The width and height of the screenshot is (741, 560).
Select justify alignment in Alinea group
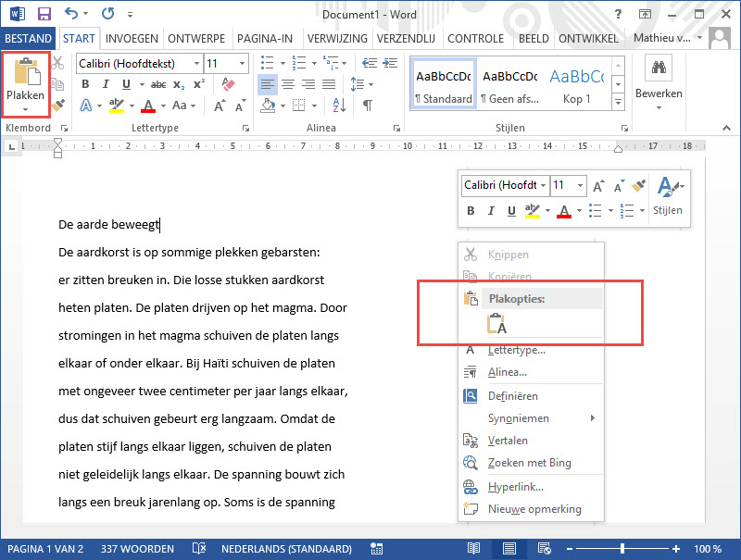point(329,84)
